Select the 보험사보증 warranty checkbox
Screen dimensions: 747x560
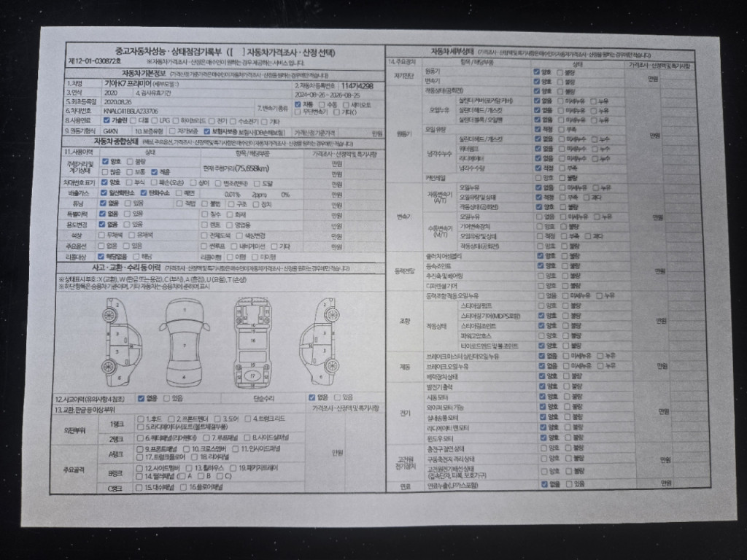click(x=207, y=132)
